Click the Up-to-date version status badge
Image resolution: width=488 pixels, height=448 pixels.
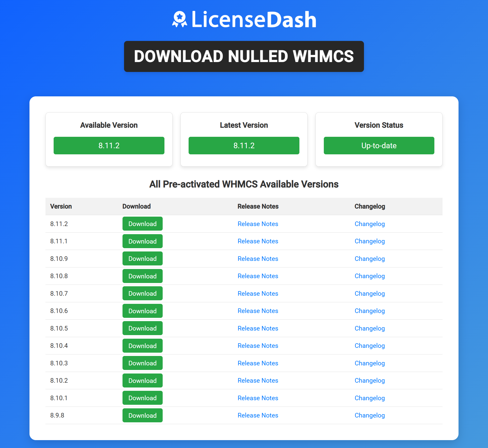coord(379,145)
